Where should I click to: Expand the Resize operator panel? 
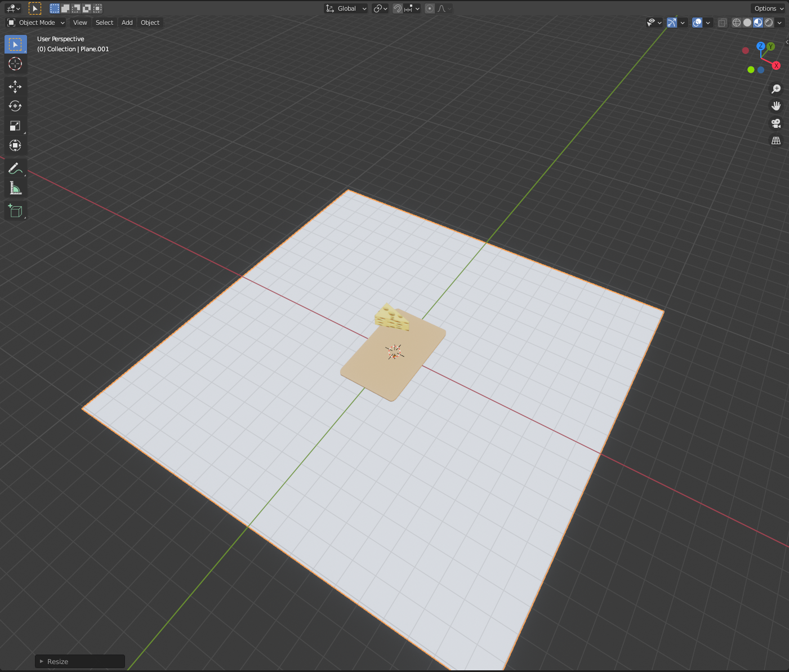(79, 661)
